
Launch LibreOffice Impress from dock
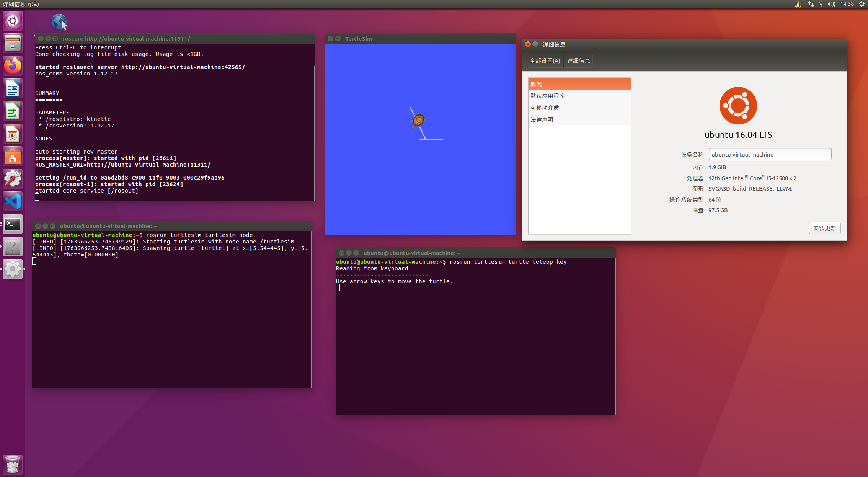click(x=13, y=134)
